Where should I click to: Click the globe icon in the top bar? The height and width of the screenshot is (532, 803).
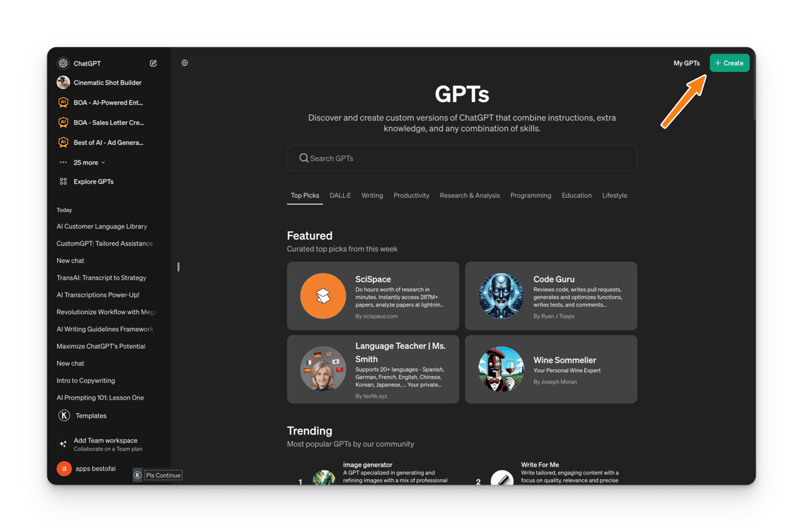pyautogui.click(x=185, y=63)
